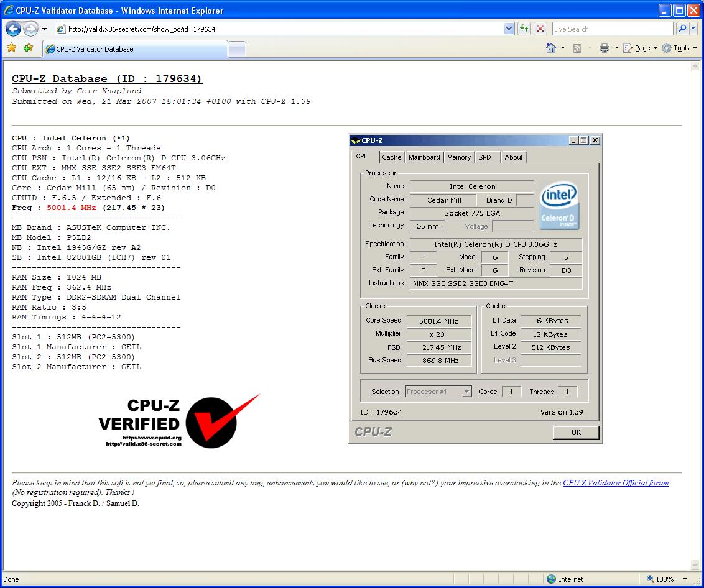Go back with the browser Back arrow
Image resolution: width=704 pixels, height=588 pixels.
13,29
